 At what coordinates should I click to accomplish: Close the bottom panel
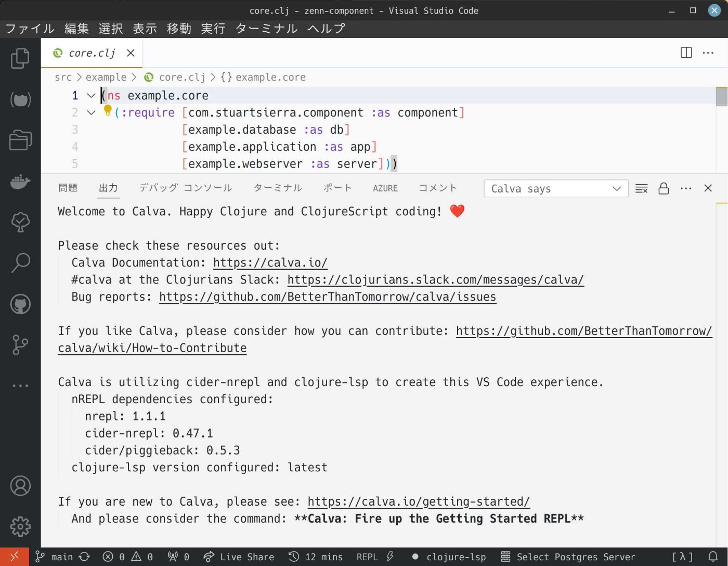708,188
